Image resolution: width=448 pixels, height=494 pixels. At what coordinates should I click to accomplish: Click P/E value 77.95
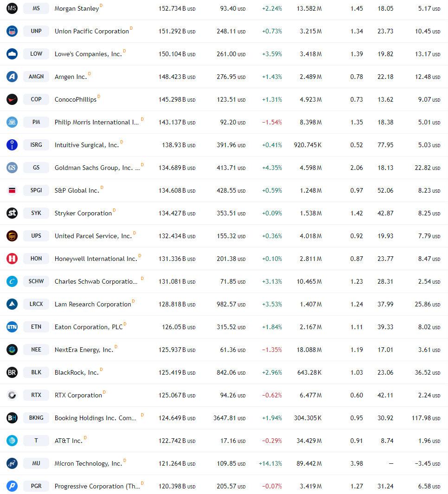(385, 145)
